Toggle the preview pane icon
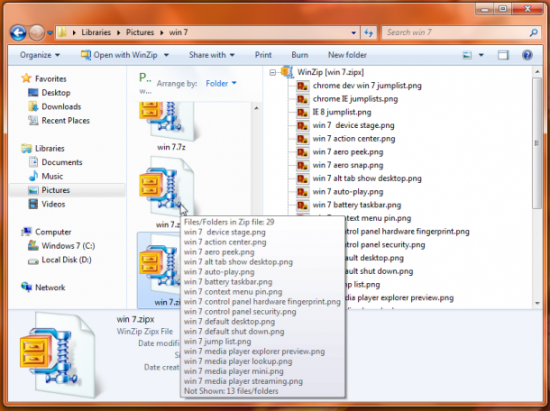The image size is (550, 411). point(503,55)
